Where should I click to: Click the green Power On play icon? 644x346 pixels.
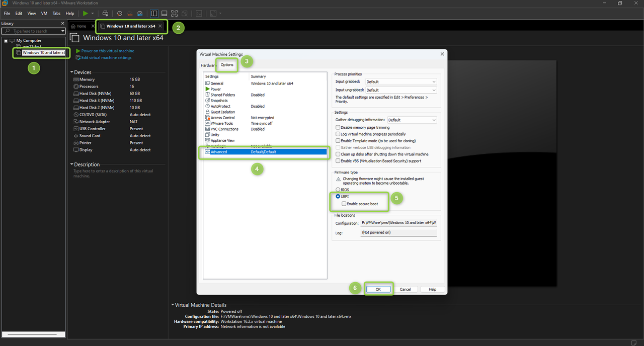(x=86, y=13)
